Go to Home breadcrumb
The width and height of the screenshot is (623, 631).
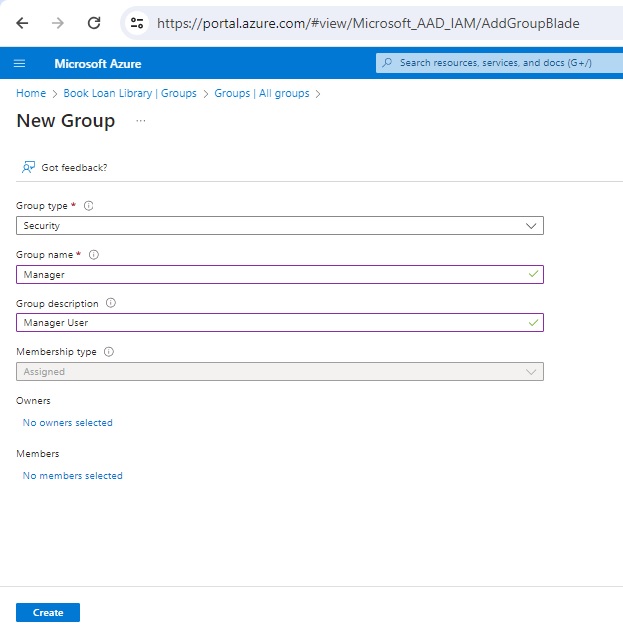(31, 93)
